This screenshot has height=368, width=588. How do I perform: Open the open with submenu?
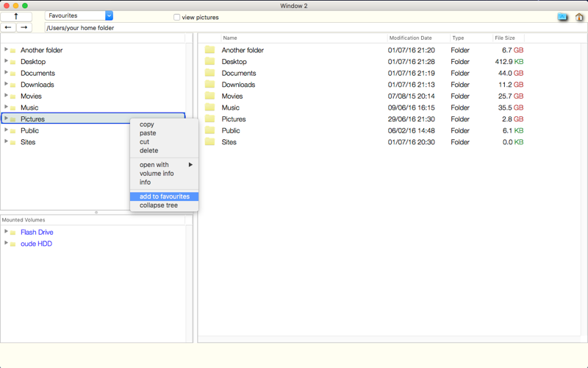click(164, 164)
